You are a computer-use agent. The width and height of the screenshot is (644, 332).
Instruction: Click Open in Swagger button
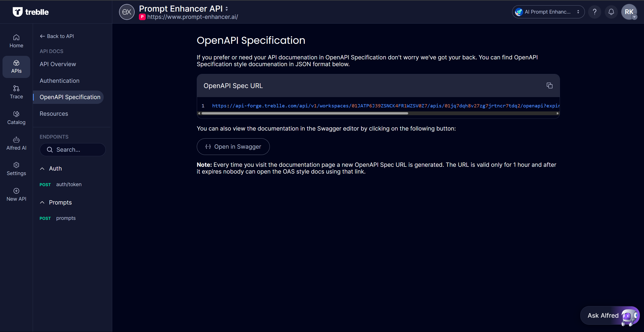[233, 147]
